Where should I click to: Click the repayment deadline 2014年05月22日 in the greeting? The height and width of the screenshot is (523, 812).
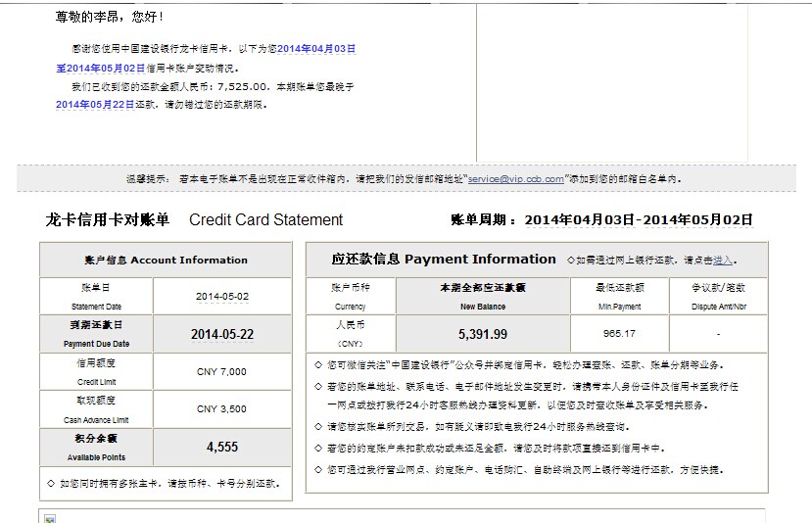(x=95, y=105)
